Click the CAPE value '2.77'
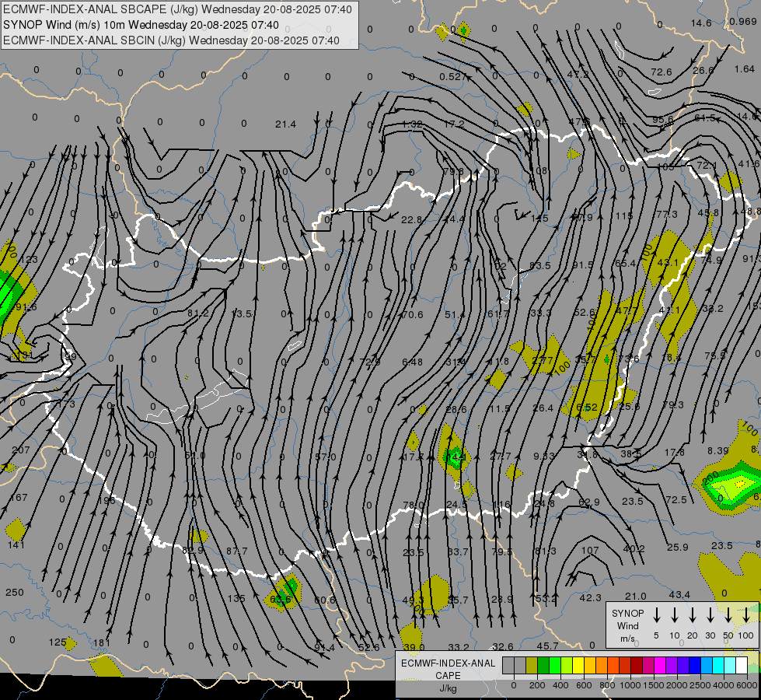The height and width of the screenshot is (700, 761). [x=542, y=360]
